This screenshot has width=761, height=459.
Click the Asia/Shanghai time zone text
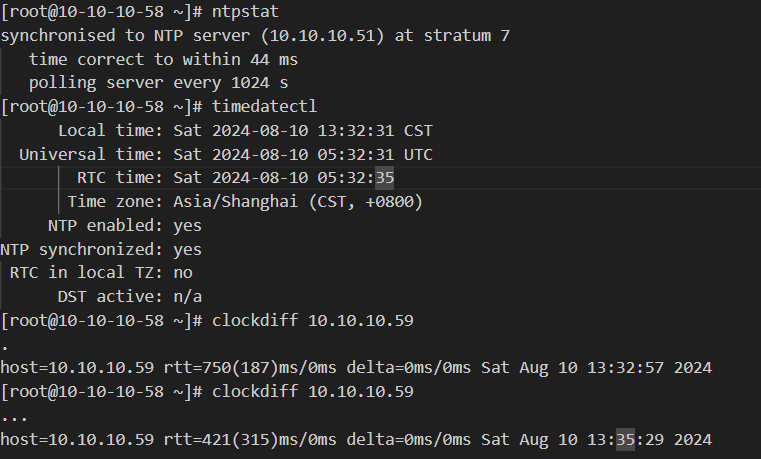tap(235, 201)
